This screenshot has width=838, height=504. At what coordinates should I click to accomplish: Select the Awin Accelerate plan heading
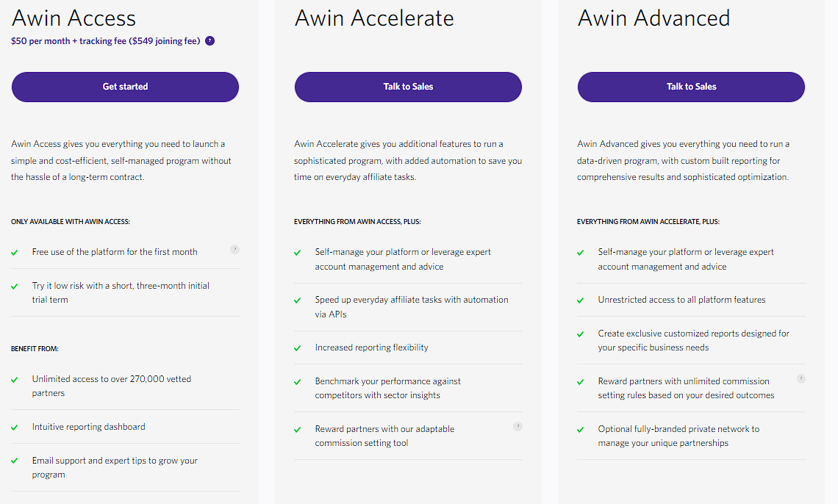tap(374, 18)
